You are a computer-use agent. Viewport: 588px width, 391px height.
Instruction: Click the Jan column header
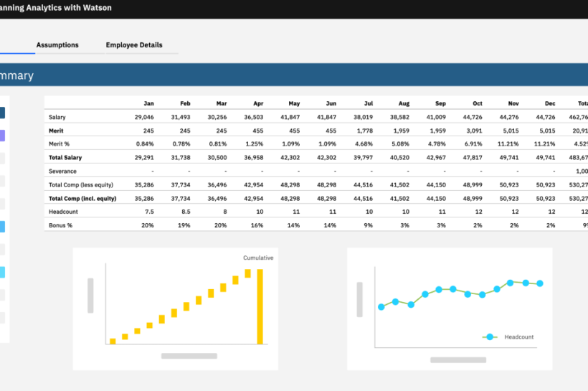pos(148,103)
